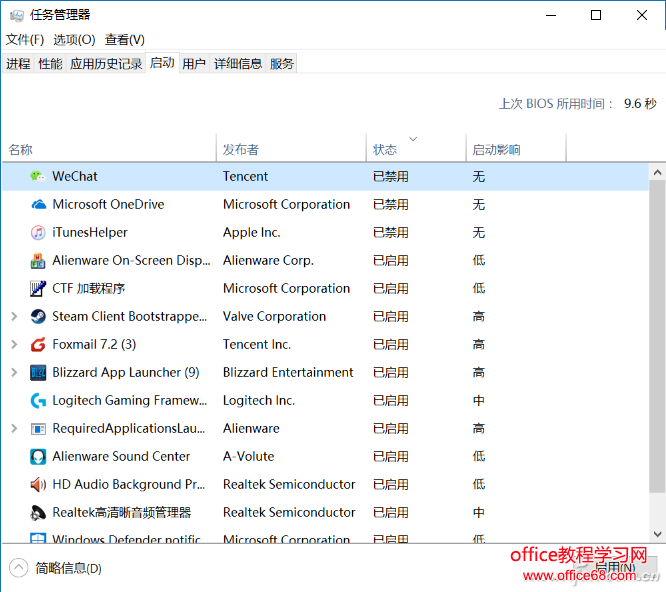Viewport: 666px width, 592px height.
Task: Collapse to brief info with 简略信息 arrow
Action: (x=18, y=568)
